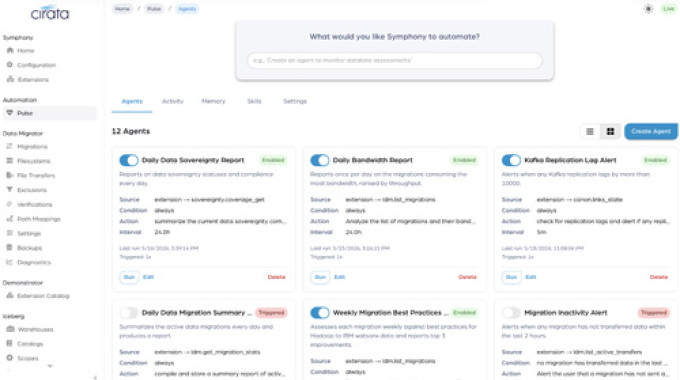
Task: Open the Backups icon in sidebar
Action: [10, 248]
